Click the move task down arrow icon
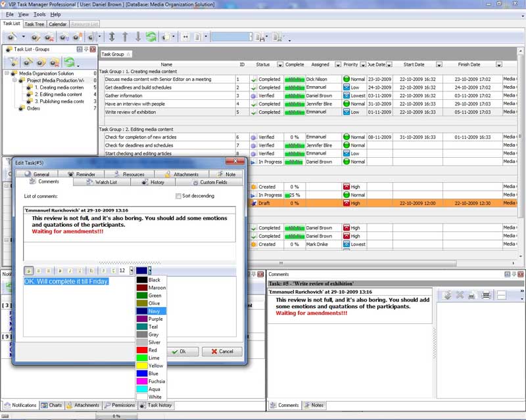Image resolution: width=526 pixels, height=420 pixels. (137, 37)
